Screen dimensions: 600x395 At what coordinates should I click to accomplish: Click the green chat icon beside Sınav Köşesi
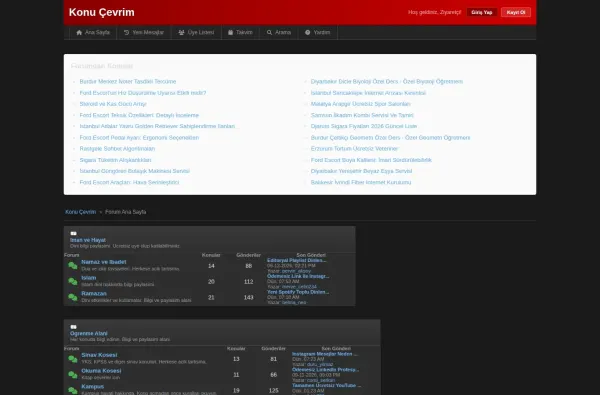pyautogui.click(x=73, y=359)
